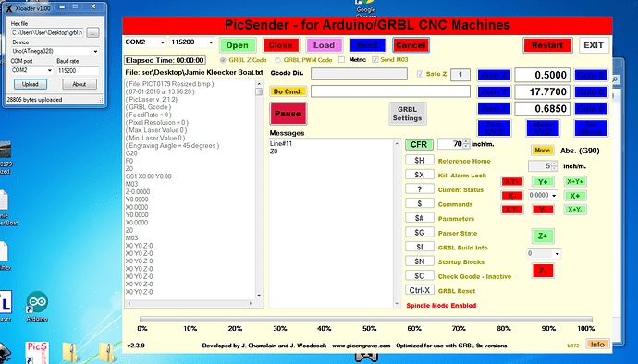Toggle the Send M03 checkbox
This screenshot has height=364, width=638.
(x=375, y=60)
